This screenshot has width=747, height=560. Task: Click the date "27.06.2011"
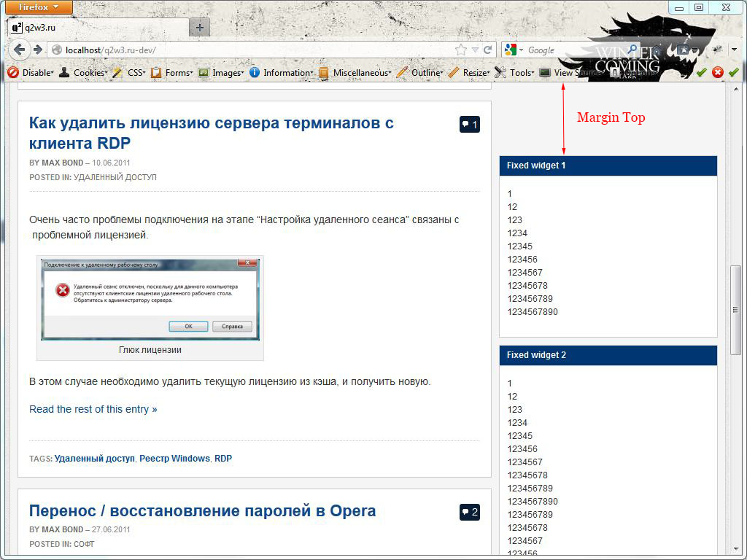[111, 529]
